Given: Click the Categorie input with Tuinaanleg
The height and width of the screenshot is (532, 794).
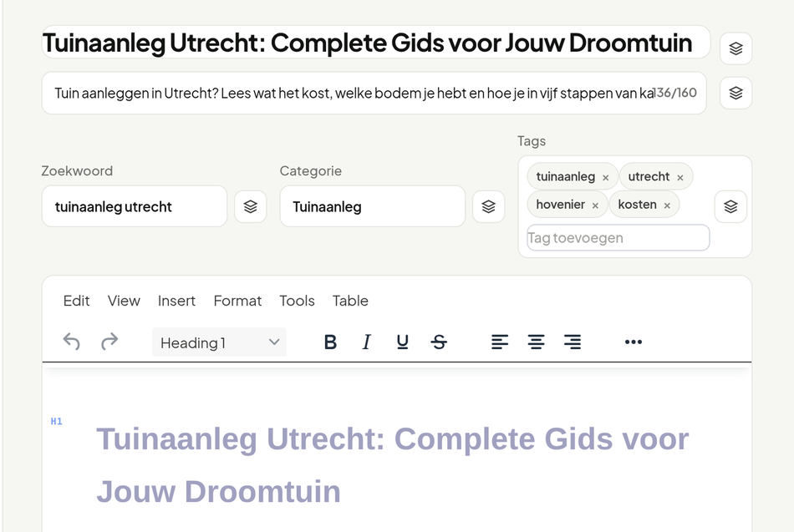Looking at the screenshot, I should [372, 206].
